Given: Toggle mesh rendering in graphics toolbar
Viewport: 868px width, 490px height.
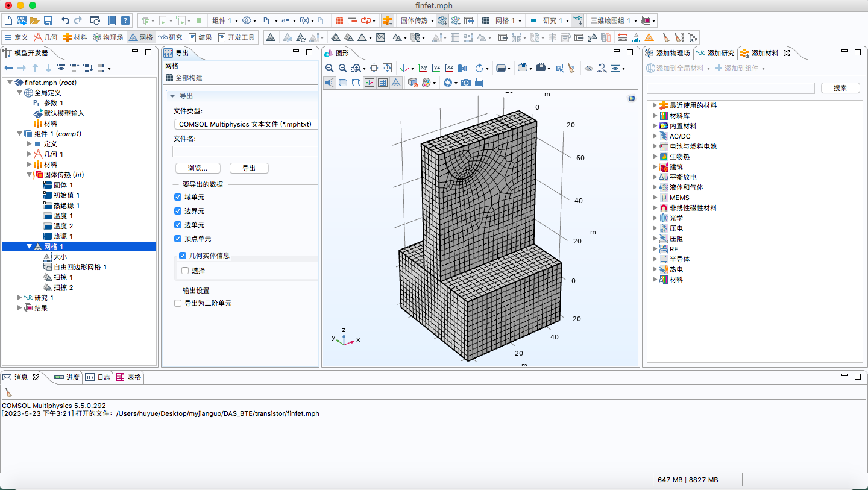Looking at the screenshot, I should pos(396,83).
